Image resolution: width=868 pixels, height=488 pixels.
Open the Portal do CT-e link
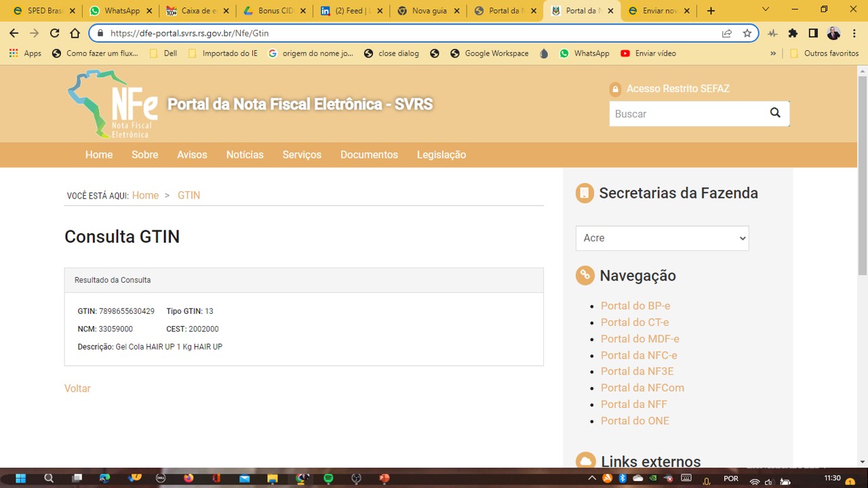click(635, 322)
